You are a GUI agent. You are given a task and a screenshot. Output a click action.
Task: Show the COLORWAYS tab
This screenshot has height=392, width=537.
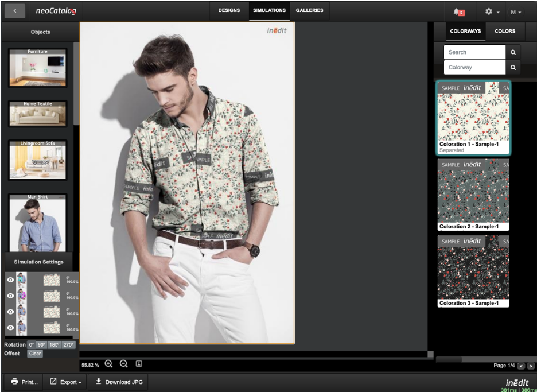tap(465, 31)
